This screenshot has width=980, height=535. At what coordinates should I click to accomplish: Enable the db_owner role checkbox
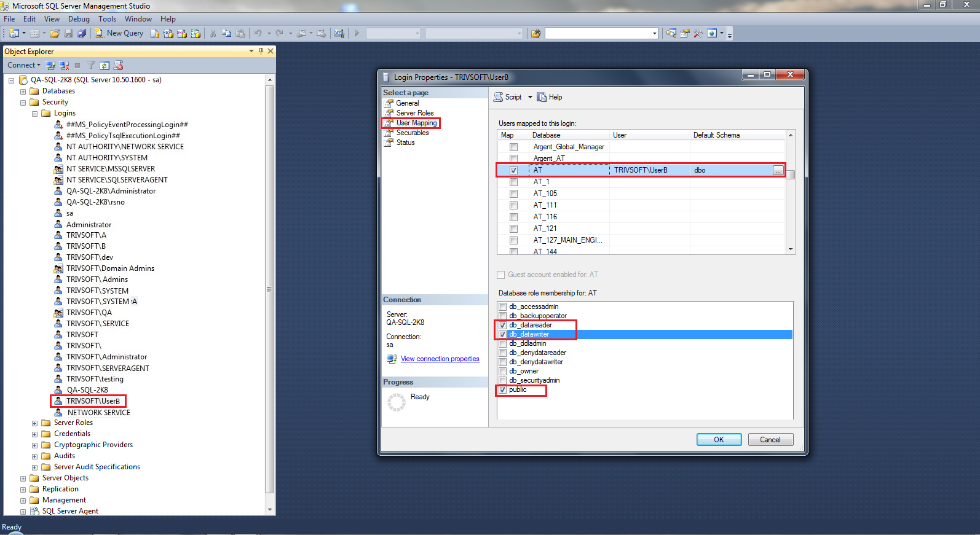click(x=503, y=371)
